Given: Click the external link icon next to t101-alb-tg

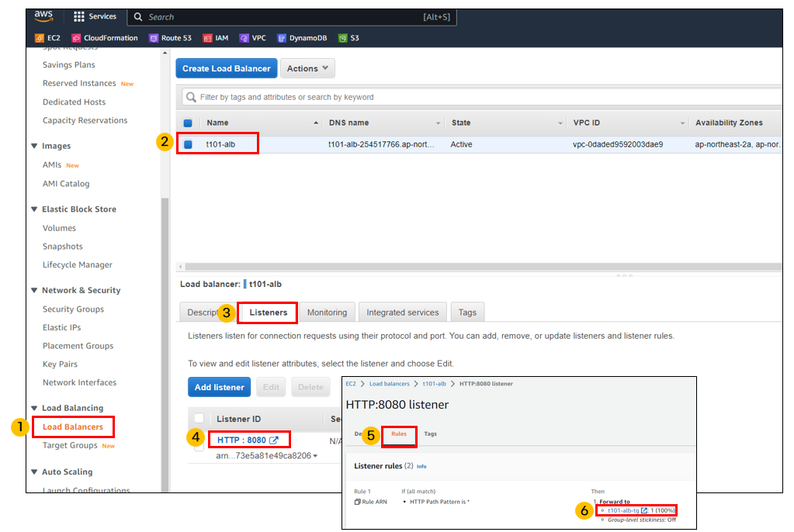Looking at the screenshot, I should tap(644, 510).
